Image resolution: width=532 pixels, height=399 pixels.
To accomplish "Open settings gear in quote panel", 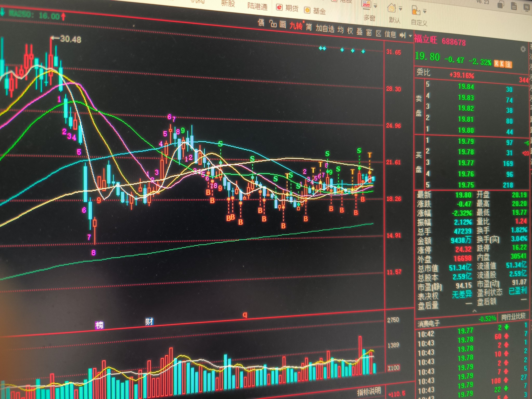I will [523, 49].
